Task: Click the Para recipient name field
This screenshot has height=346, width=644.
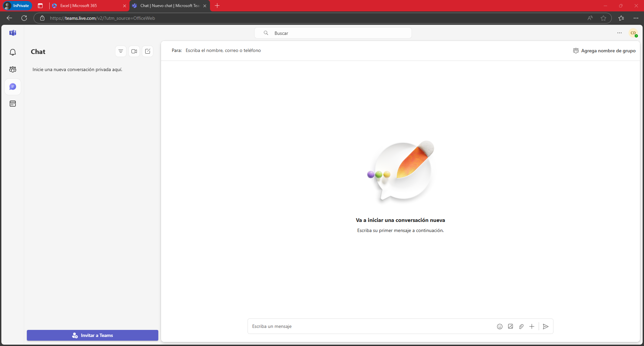Action: click(x=302, y=51)
